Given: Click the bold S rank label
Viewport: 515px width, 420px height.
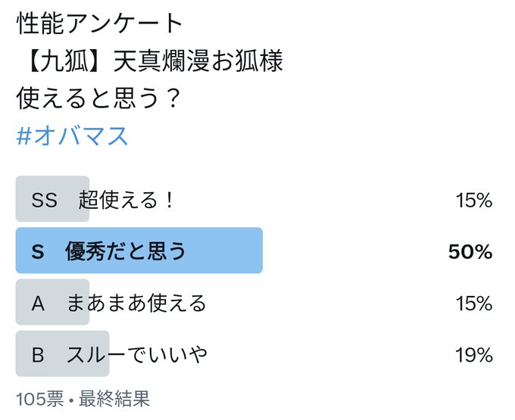Looking at the screenshot, I should pyautogui.click(x=38, y=252).
